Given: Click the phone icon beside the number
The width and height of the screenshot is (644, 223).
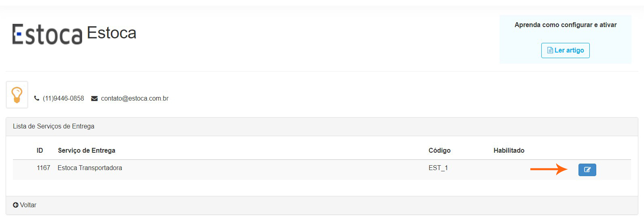Looking at the screenshot, I should tap(37, 98).
